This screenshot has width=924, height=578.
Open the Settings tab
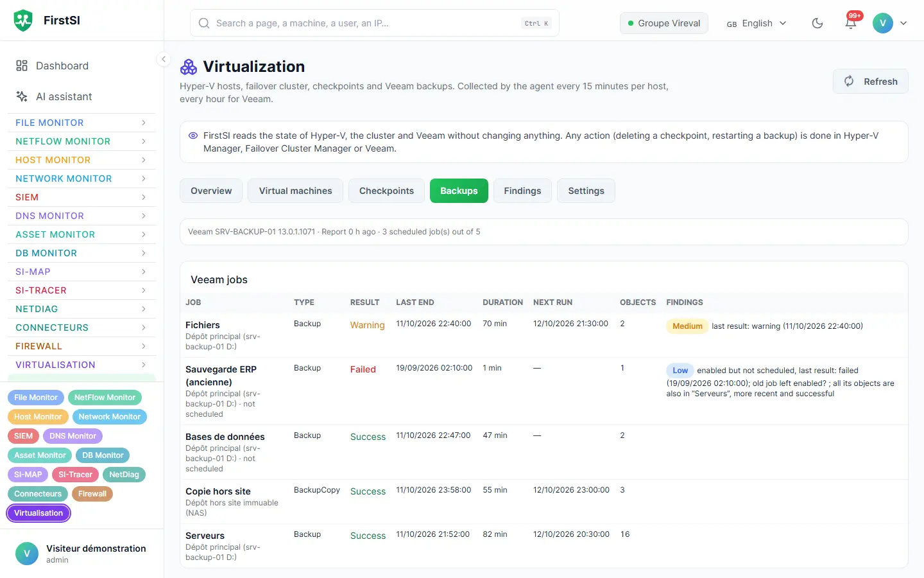click(x=586, y=191)
